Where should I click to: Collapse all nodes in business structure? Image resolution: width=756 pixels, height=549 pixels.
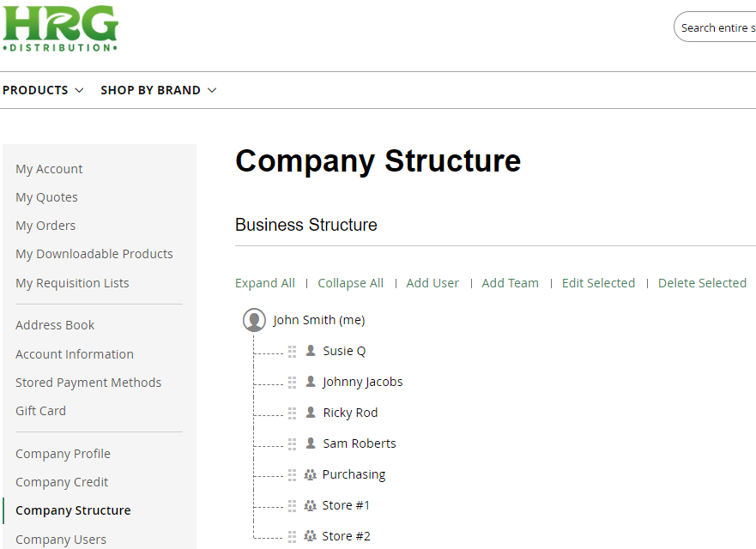tap(350, 283)
